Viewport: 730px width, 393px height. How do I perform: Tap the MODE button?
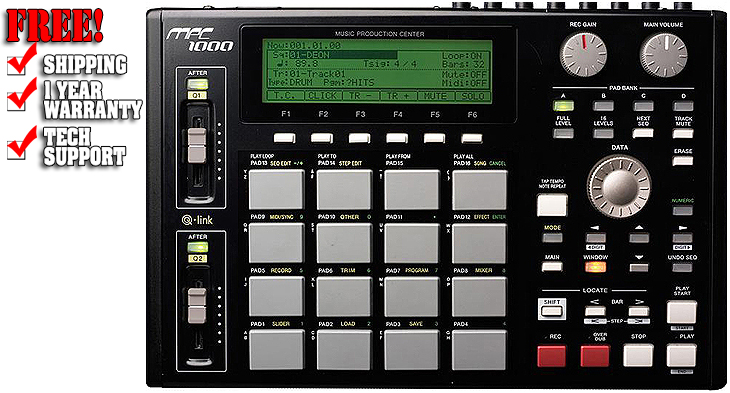[x=552, y=238]
